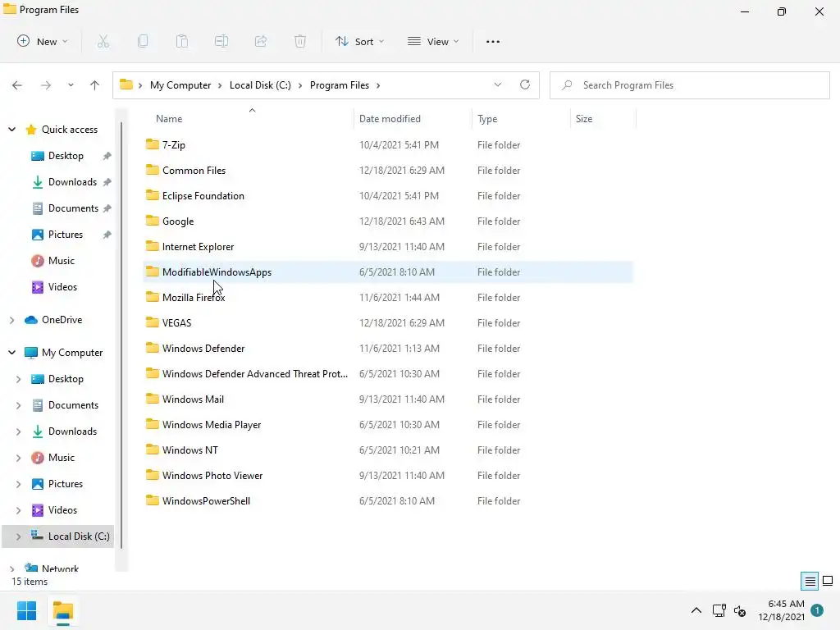840x630 pixels.
Task: Expand Pictures under My Computer
Action: (x=18, y=484)
